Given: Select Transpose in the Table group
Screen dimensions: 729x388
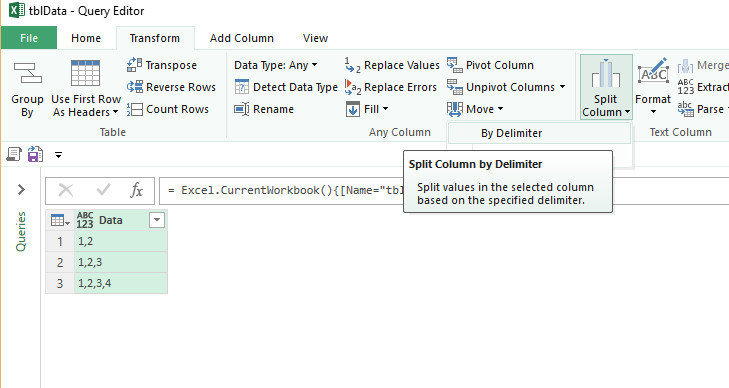Looking at the screenshot, I should [162, 65].
